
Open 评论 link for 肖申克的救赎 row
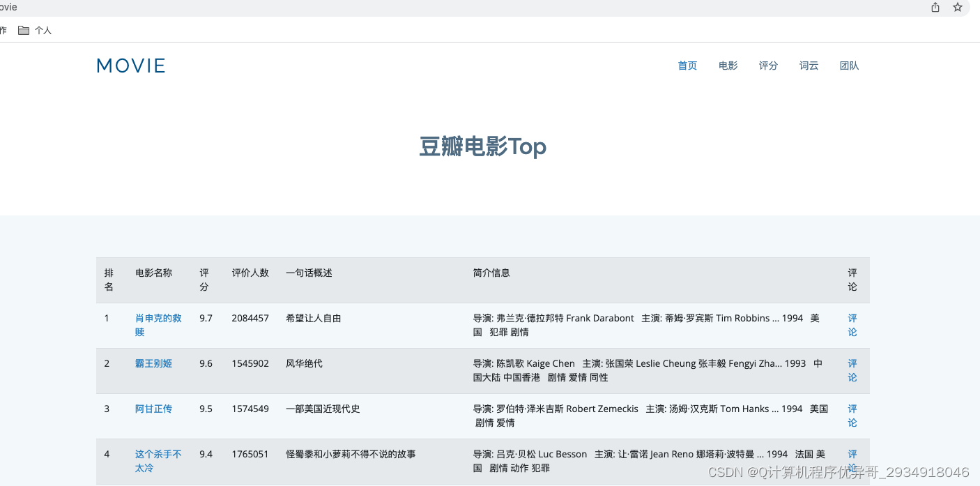(852, 325)
